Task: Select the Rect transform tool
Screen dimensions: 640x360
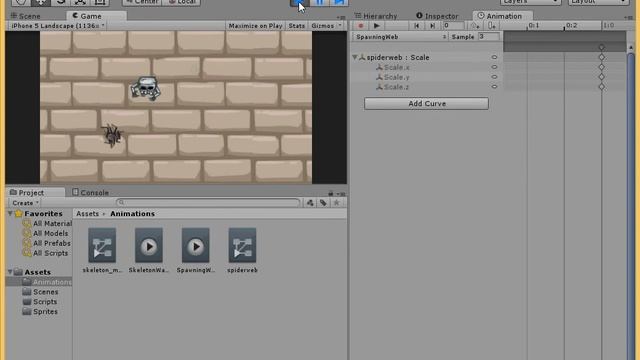Action: pyautogui.click(x=100, y=2)
